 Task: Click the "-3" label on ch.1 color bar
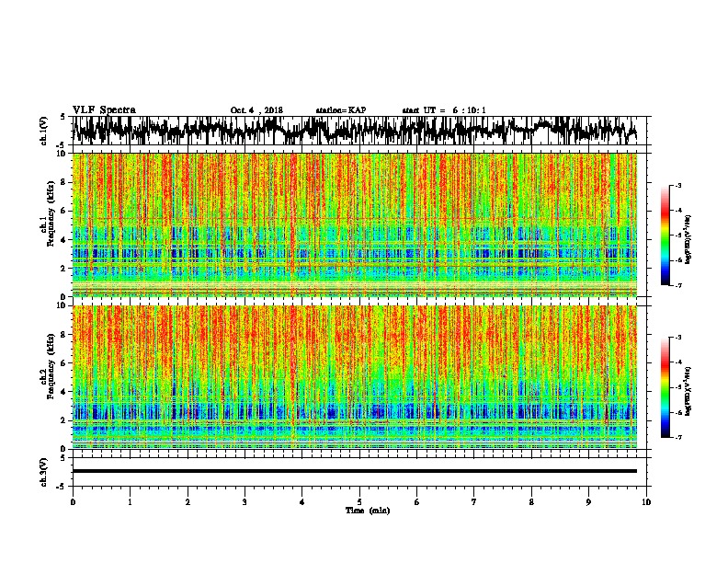(678, 186)
